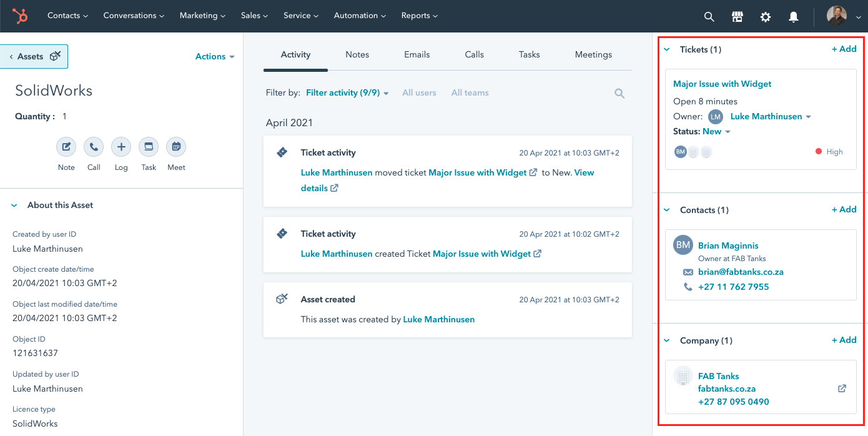Add a new ticket with + Add

click(x=844, y=48)
